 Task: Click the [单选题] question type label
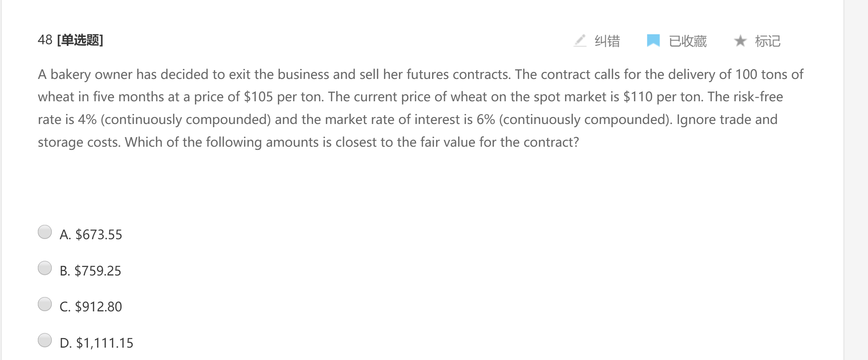pos(80,40)
